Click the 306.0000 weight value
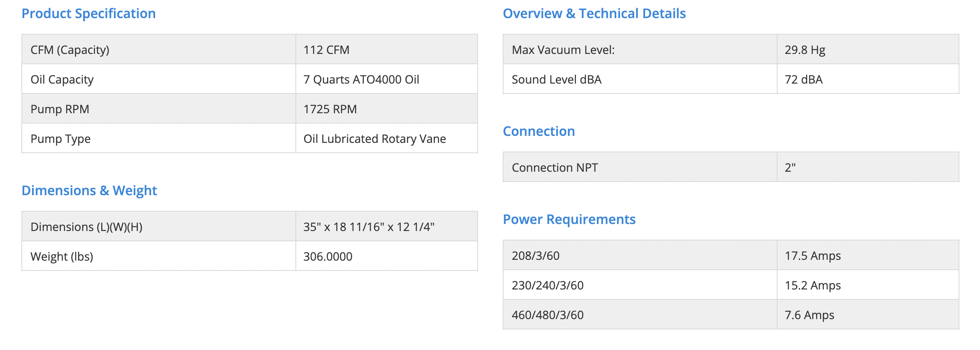Viewport: 980px width, 350px height. (x=328, y=257)
